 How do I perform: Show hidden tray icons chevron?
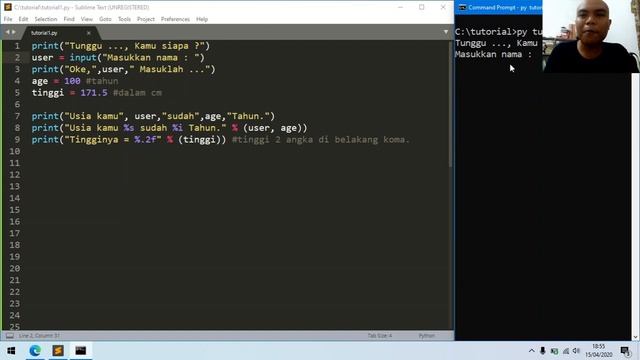tap(531, 351)
